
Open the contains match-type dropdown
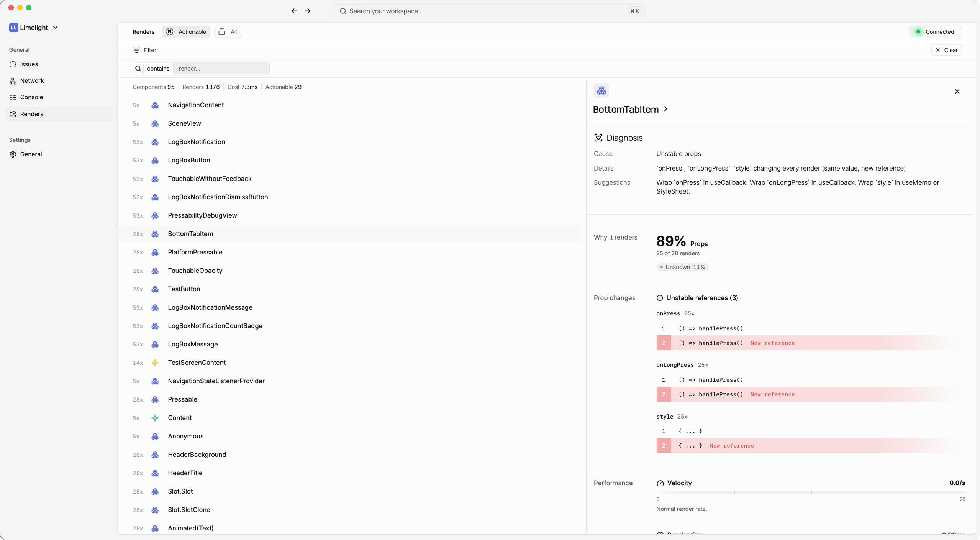pos(158,68)
